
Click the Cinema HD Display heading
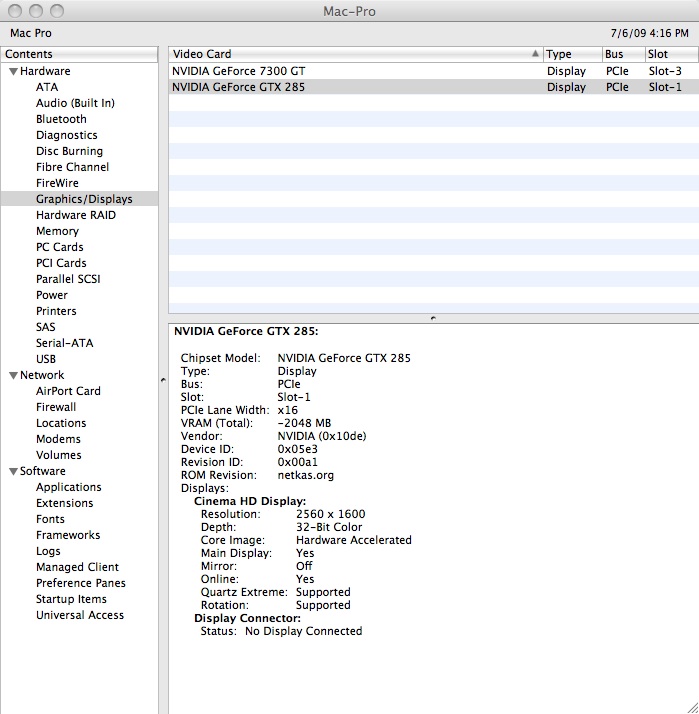(x=250, y=501)
